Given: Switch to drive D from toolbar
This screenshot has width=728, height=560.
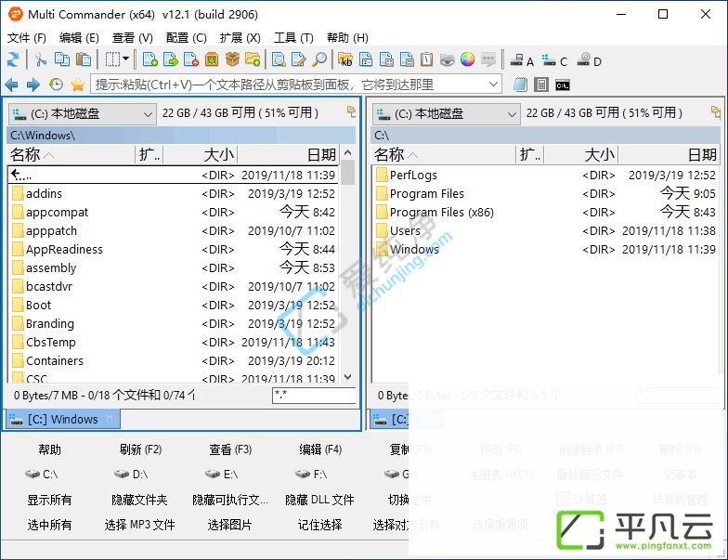Looking at the screenshot, I should pos(589,61).
